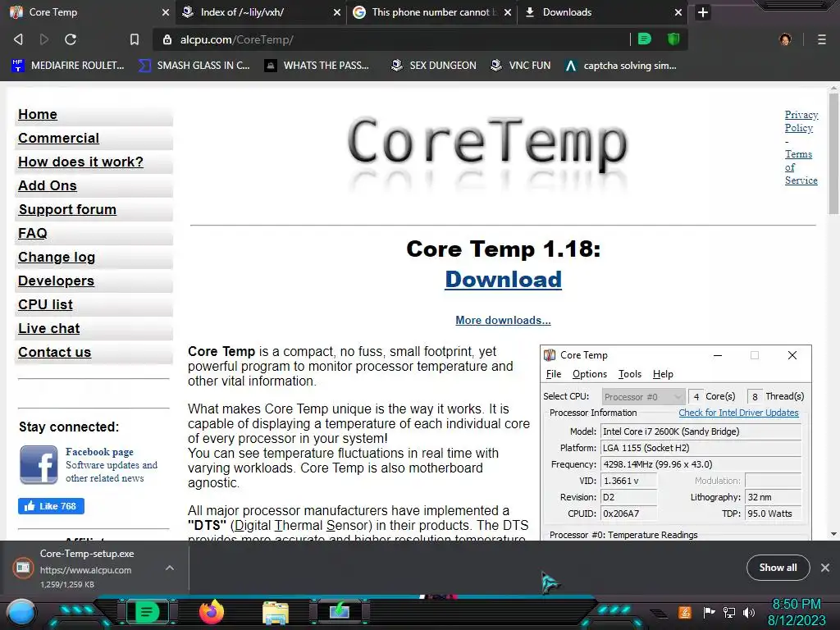Click the browser forward arrow
The image size is (840, 630).
click(44, 39)
